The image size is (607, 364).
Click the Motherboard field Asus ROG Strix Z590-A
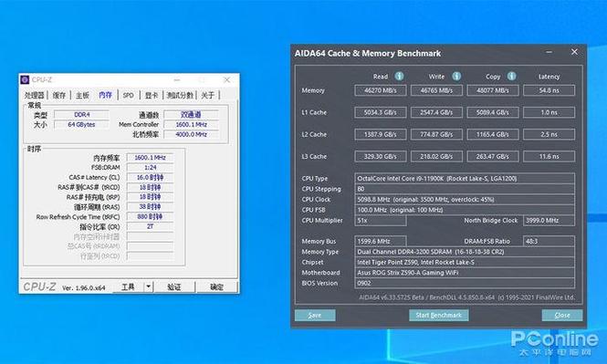pos(465,273)
